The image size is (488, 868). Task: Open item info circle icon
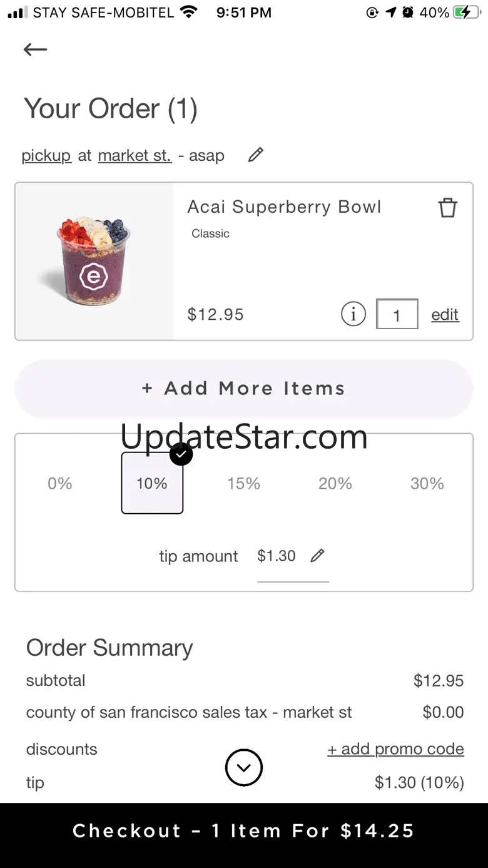tap(353, 314)
